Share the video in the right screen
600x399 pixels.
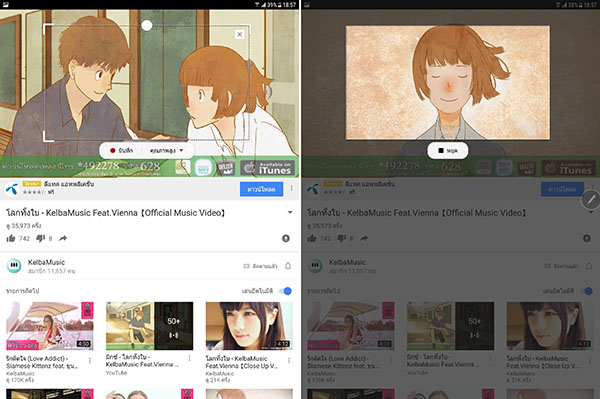point(364,238)
